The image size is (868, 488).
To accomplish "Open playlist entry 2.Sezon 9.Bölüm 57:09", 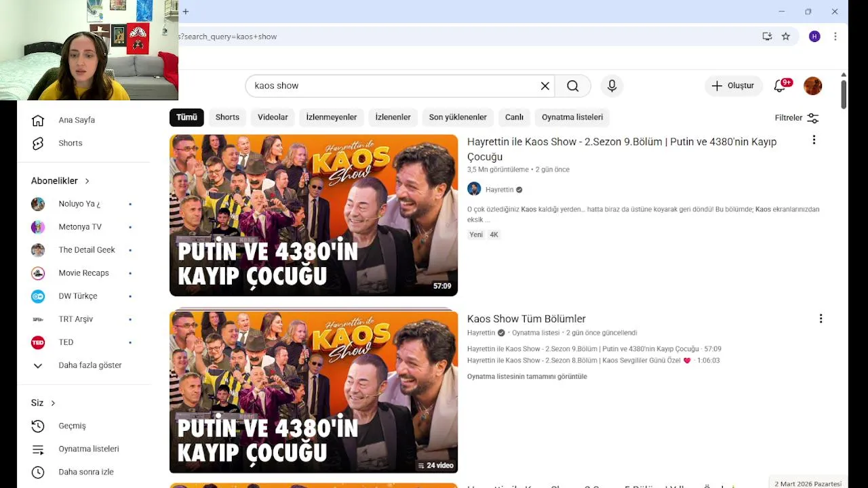I will pyautogui.click(x=594, y=349).
